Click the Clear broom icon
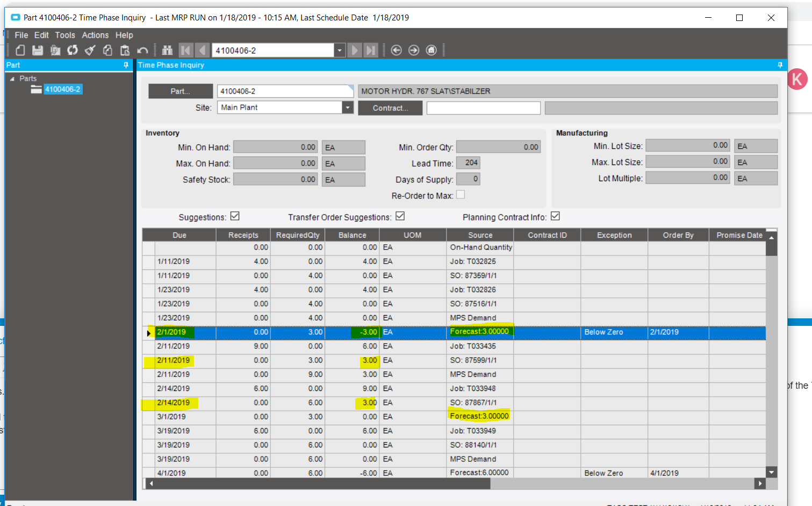812x506 pixels. pyautogui.click(x=90, y=51)
